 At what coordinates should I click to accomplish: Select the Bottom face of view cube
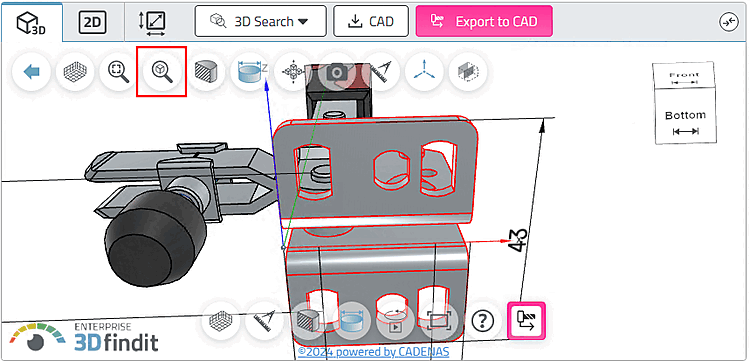pos(685,116)
